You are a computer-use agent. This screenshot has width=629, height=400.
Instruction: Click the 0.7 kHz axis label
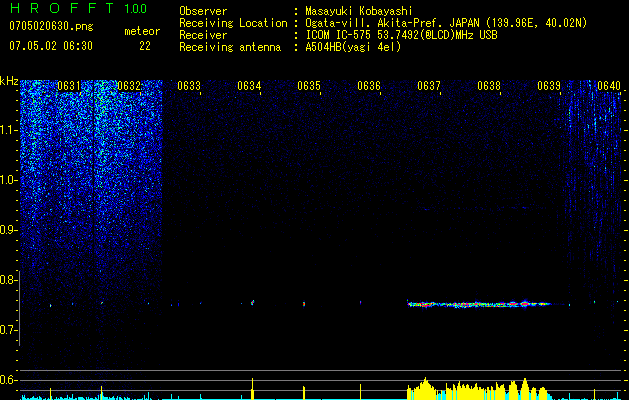(x=7, y=330)
